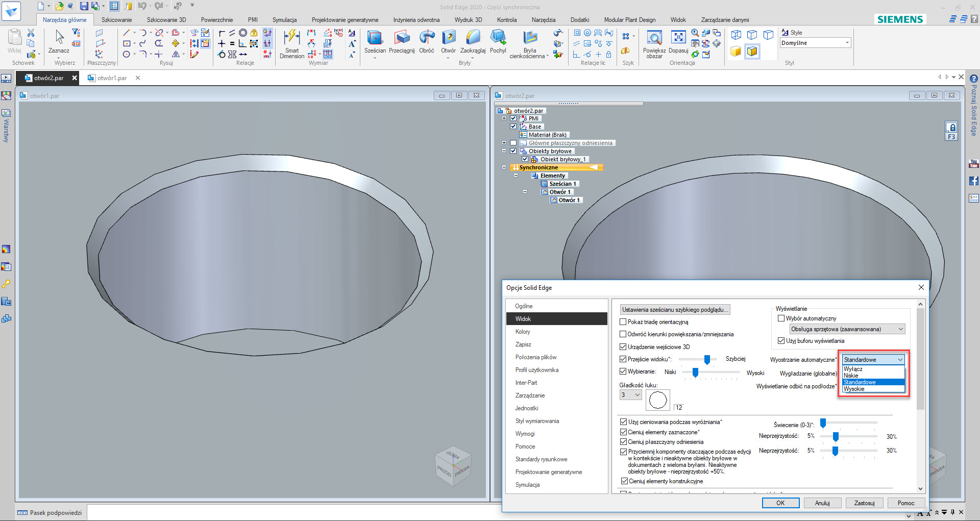Open the Domyślne style dropdown
Screen dimensions: 980x521
[x=815, y=43]
